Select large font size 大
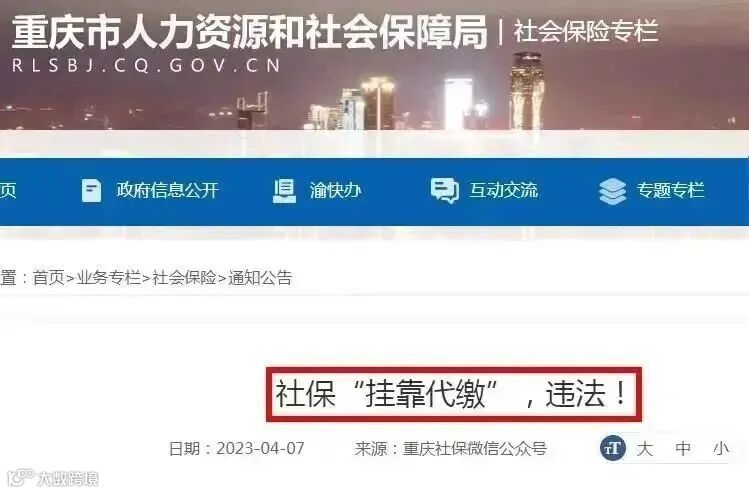This screenshot has height=493, width=749. pyautogui.click(x=644, y=449)
